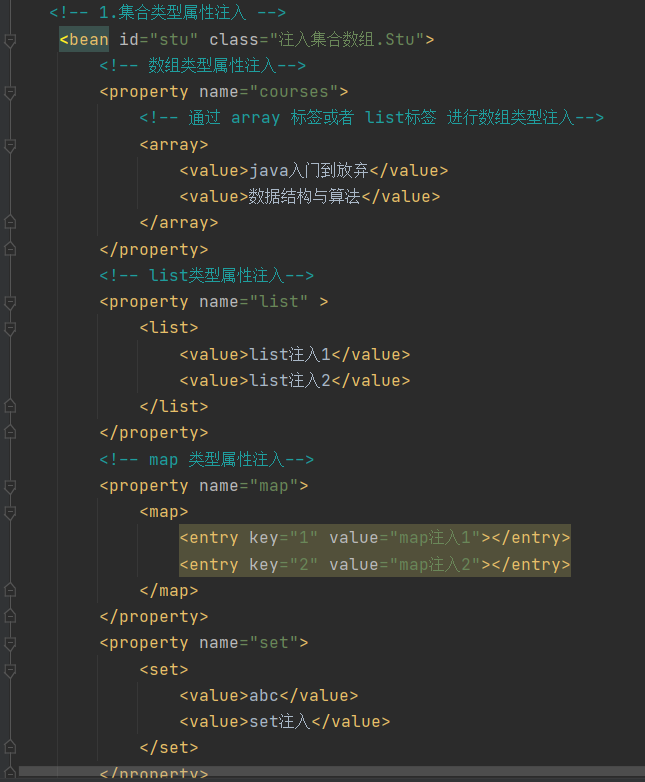Click the closing </array> tag text
The height and width of the screenshot is (782, 645).
tap(179, 222)
